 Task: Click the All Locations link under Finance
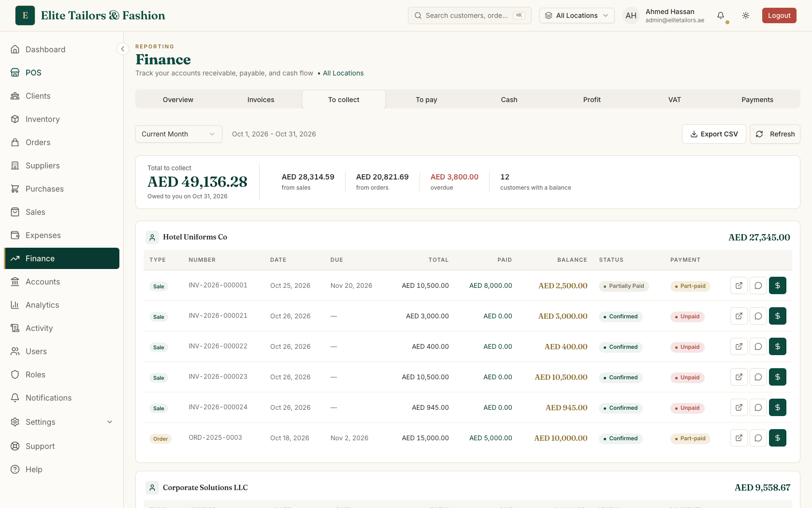(343, 73)
